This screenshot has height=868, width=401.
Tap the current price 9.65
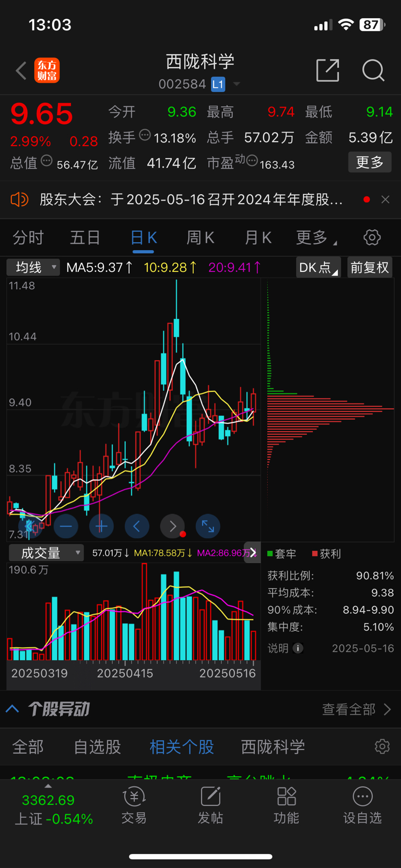(42, 114)
